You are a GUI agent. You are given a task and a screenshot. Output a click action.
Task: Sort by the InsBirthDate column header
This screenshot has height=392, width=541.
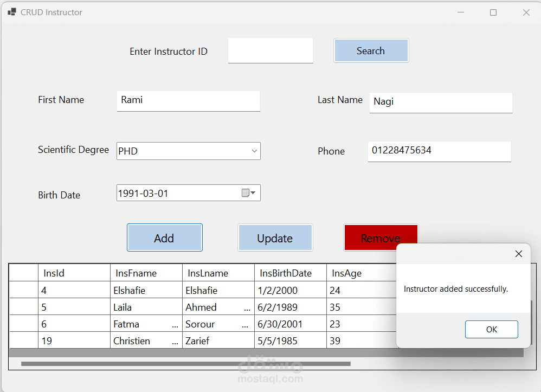(x=291, y=273)
